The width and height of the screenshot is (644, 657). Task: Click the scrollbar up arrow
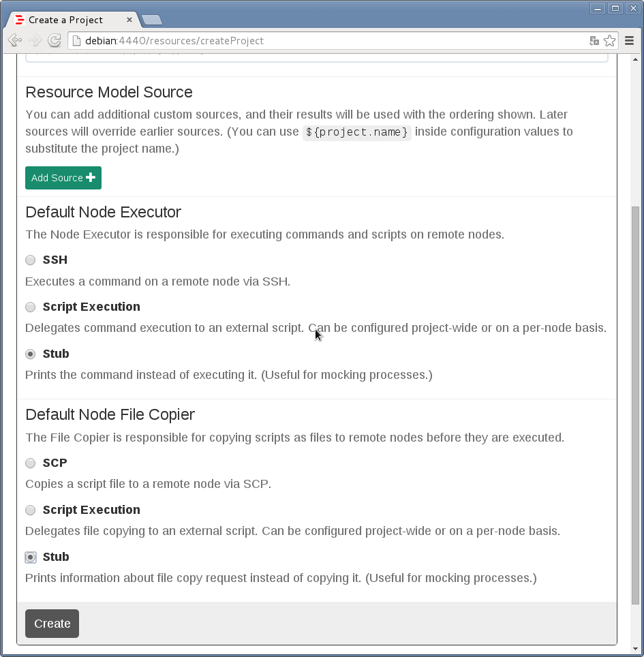(x=635, y=59)
